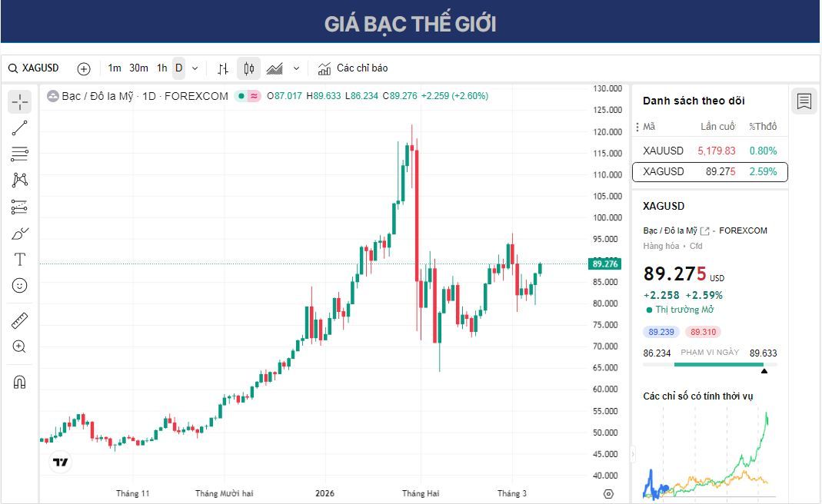Click the Danh sách theo dõi heading
822x504 pixels.
point(694,101)
